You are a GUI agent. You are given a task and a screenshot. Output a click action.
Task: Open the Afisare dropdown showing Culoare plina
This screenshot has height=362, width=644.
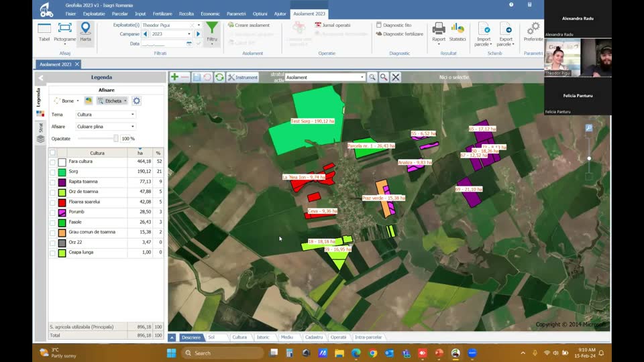point(105,127)
